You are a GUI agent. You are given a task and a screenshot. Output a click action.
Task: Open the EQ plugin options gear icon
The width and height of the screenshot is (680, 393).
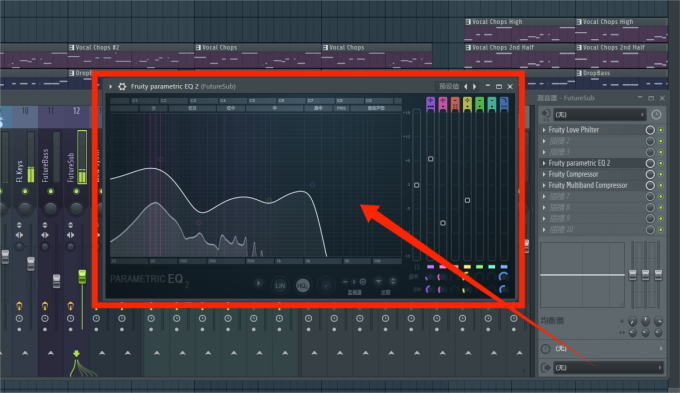(122, 86)
